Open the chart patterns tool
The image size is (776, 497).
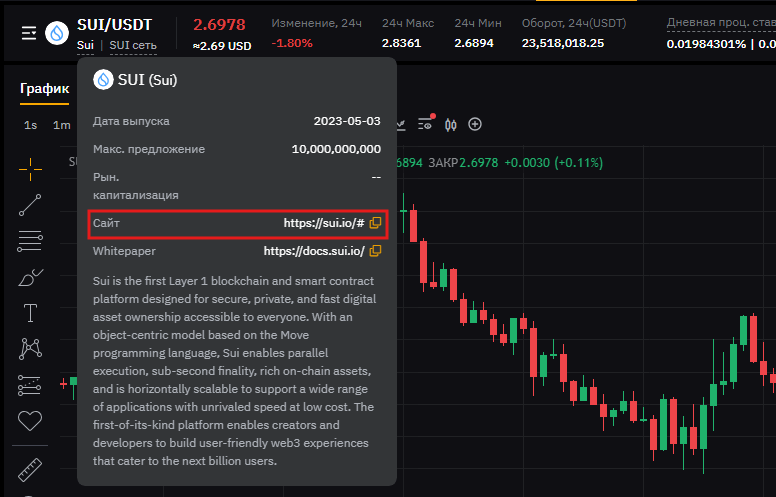click(31, 349)
